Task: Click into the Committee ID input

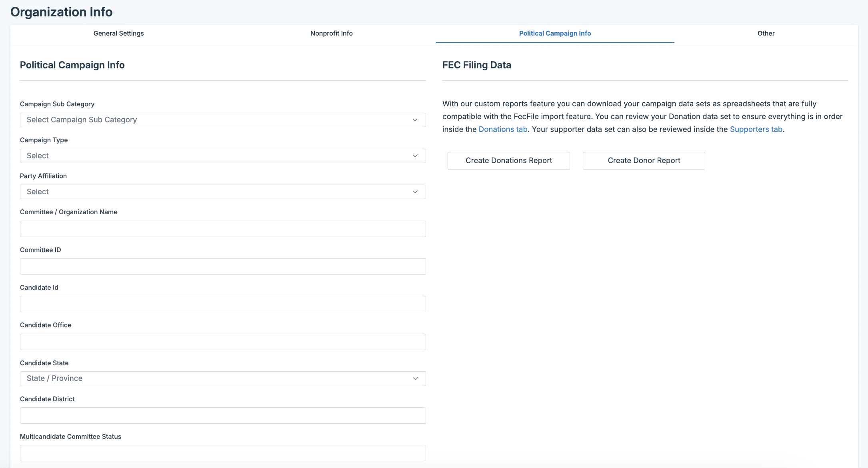Action: (x=223, y=267)
